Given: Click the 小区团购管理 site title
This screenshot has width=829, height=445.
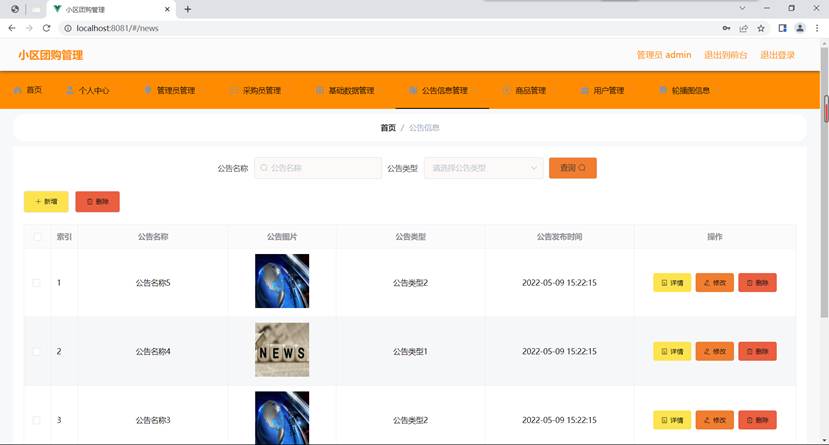Looking at the screenshot, I should [50, 55].
